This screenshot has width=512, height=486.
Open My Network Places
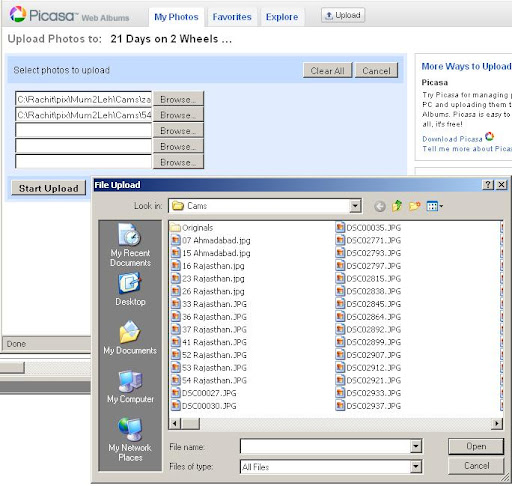130,439
